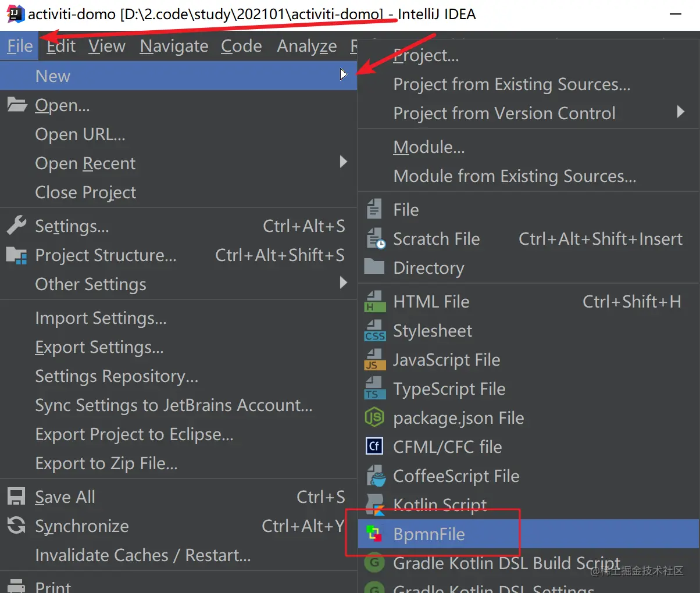
Task: Click the Directory folder icon
Action: (374, 267)
